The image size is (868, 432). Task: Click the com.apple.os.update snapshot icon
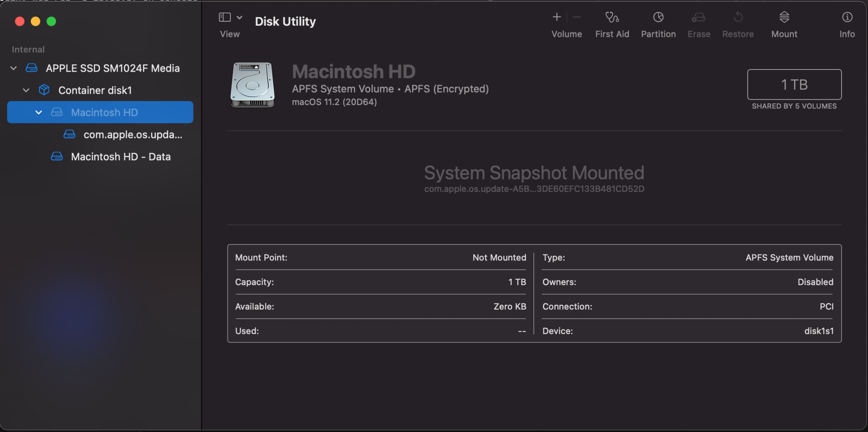pos(69,134)
